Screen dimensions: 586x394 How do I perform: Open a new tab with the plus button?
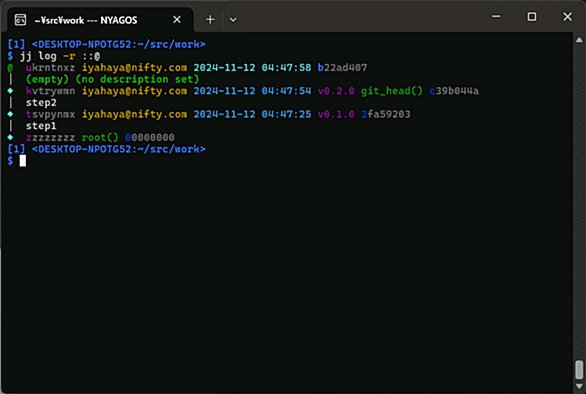pos(210,19)
